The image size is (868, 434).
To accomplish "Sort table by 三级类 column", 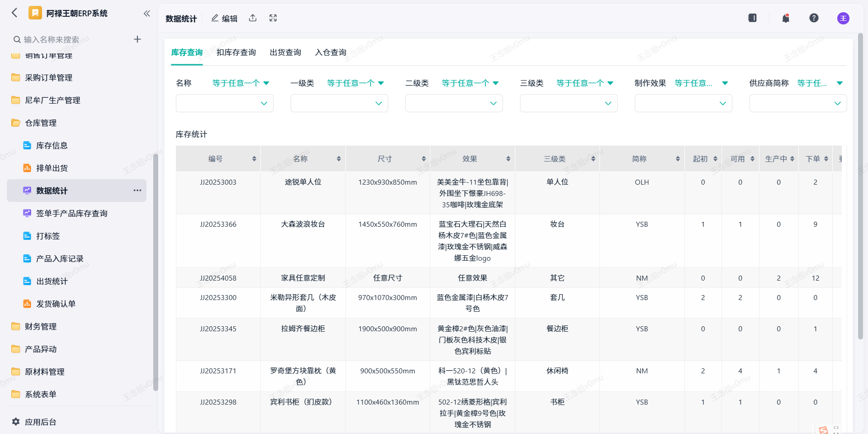I will [x=593, y=159].
